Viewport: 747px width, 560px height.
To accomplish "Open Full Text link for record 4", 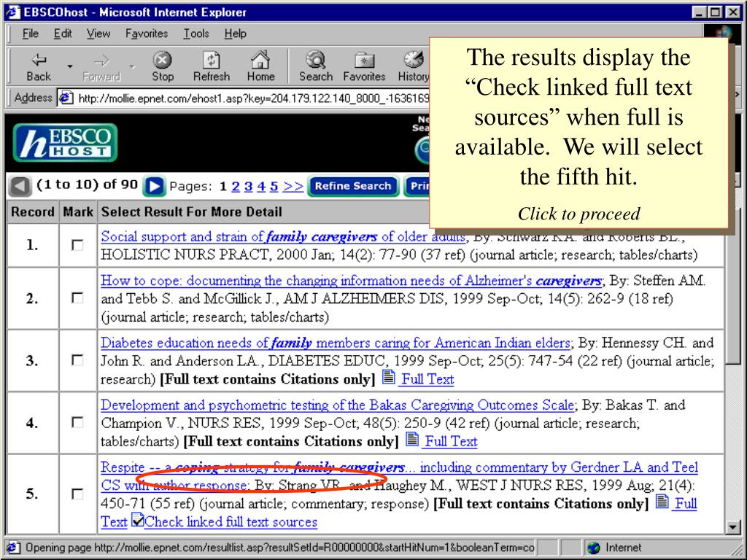I will [451, 441].
